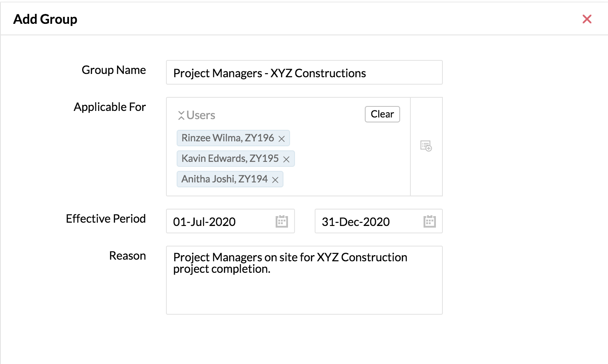The height and width of the screenshot is (364, 608).
Task: Focus the Reason text area
Action: coord(304,288)
